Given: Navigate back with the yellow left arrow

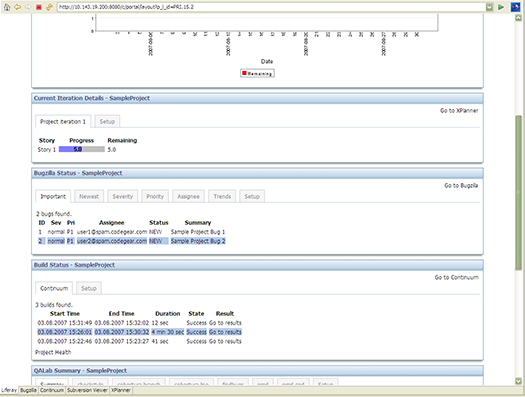Looking at the screenshot, I should pos(17,7).
